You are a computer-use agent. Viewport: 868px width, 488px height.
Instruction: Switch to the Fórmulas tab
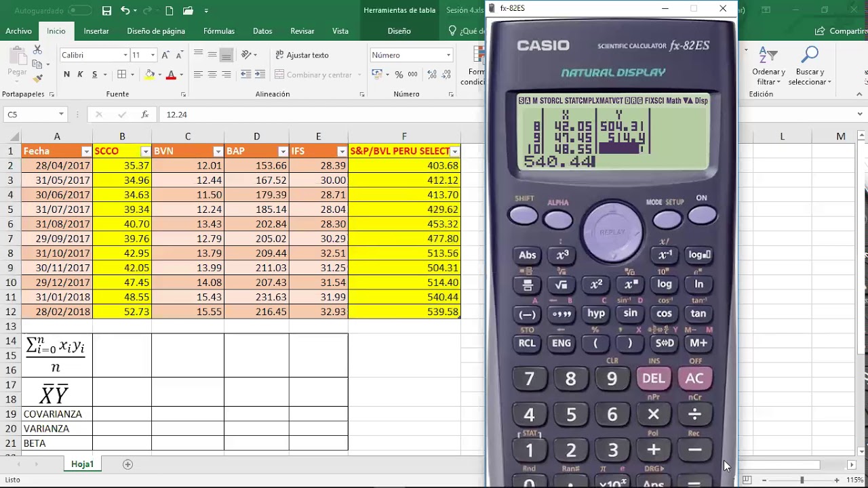click(219, 31)
